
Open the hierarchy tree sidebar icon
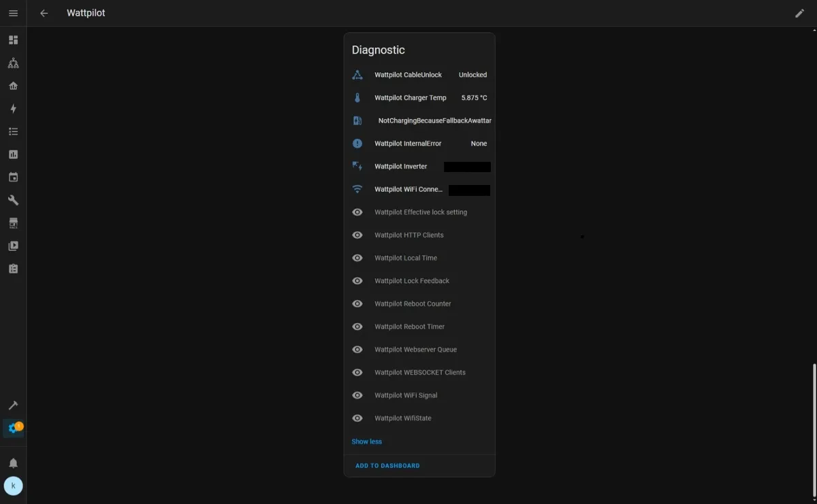pyautogui.click(x=13, y=63)
